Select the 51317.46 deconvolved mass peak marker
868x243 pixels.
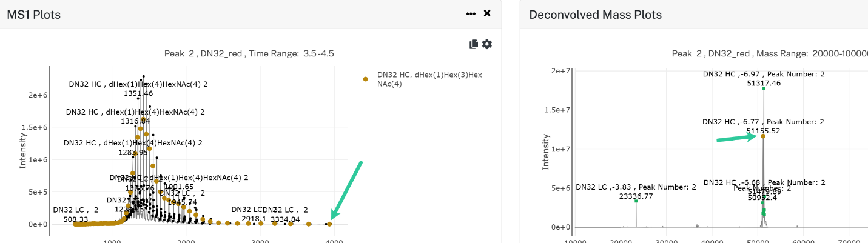[x=764, y=88]
